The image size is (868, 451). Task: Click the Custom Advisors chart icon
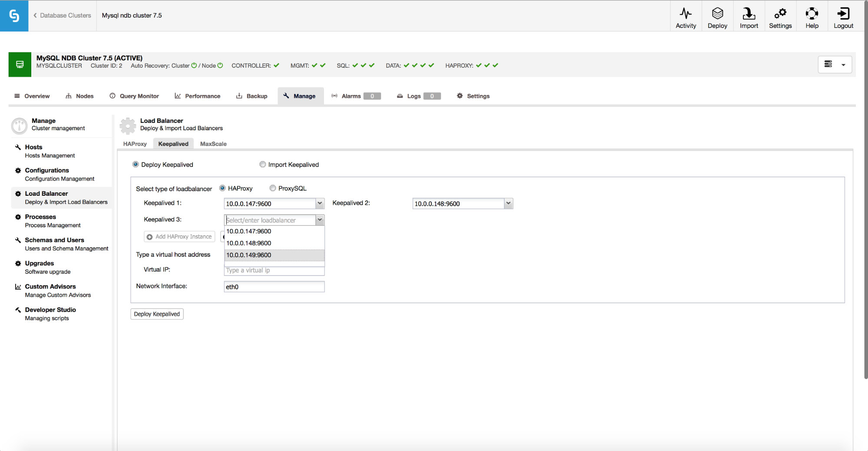coord(18,287)
